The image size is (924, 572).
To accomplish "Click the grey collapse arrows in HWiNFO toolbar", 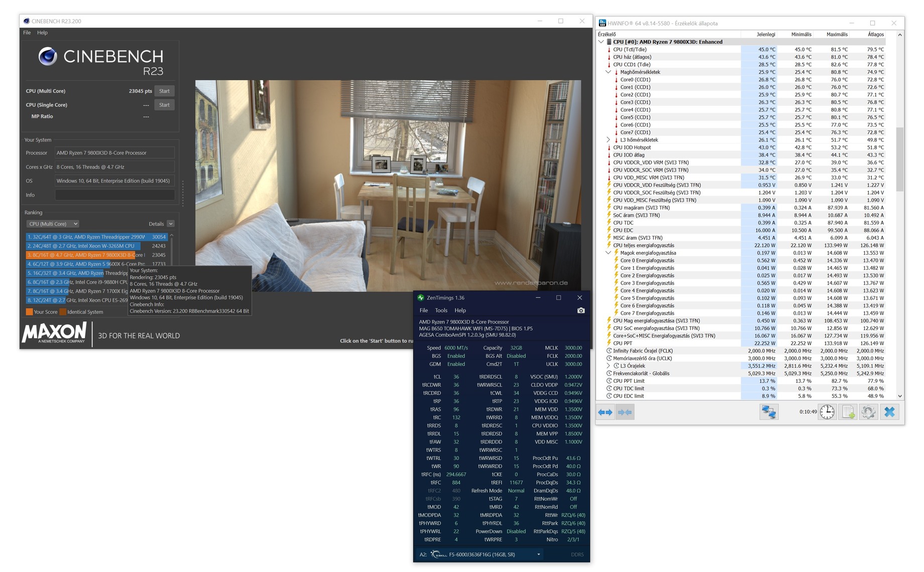I will pyautogui.click(x=625, y=412).
